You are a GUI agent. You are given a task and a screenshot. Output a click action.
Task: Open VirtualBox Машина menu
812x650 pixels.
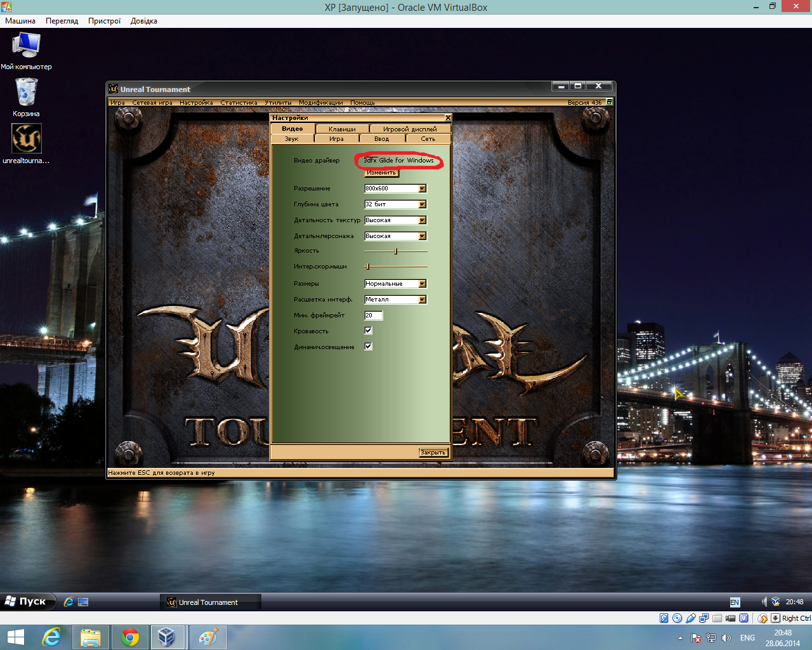click(20, 21)
